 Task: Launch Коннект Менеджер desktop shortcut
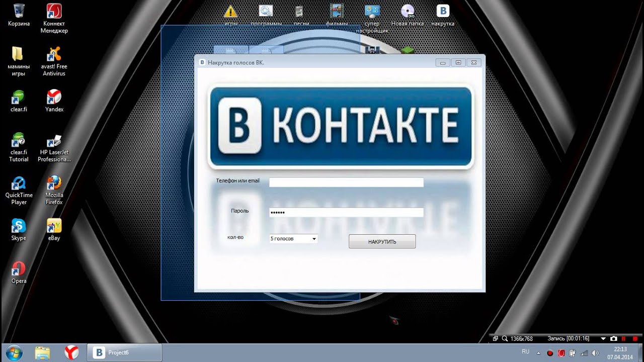(x=55, y=19)
